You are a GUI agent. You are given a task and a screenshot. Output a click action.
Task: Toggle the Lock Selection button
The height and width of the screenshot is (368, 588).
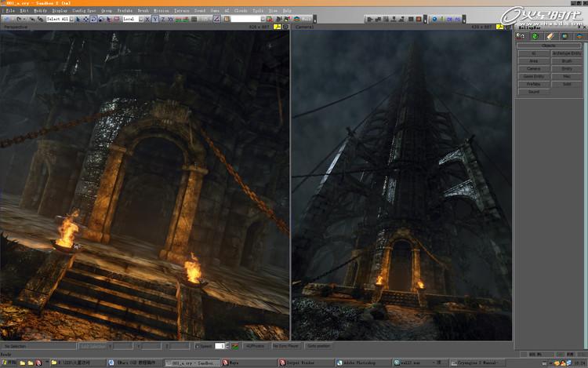(x=93, y=346)
